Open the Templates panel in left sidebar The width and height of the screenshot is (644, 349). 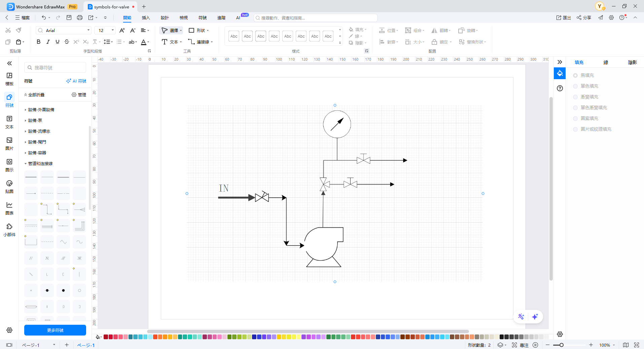click(9, 79)
